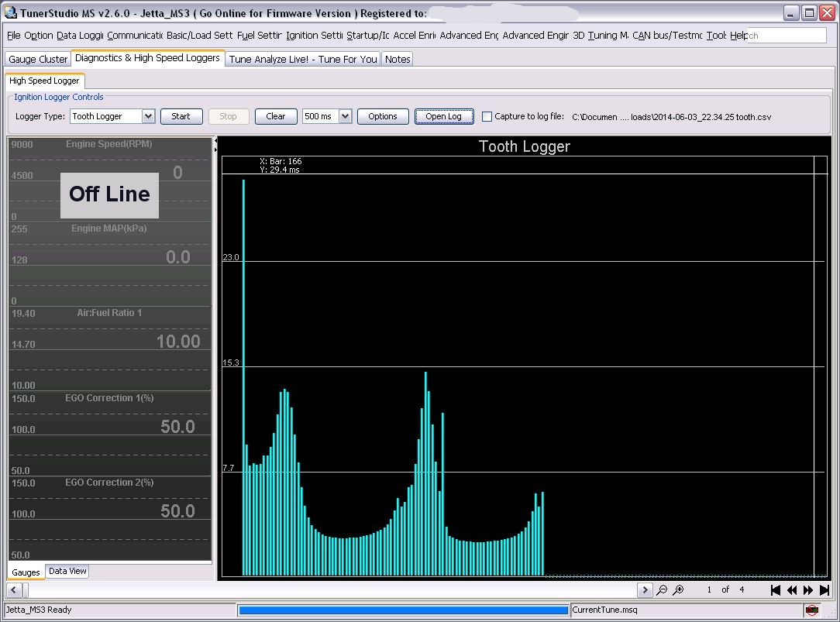Open the Tune Analyze Live tab

(x=303, y=59)
